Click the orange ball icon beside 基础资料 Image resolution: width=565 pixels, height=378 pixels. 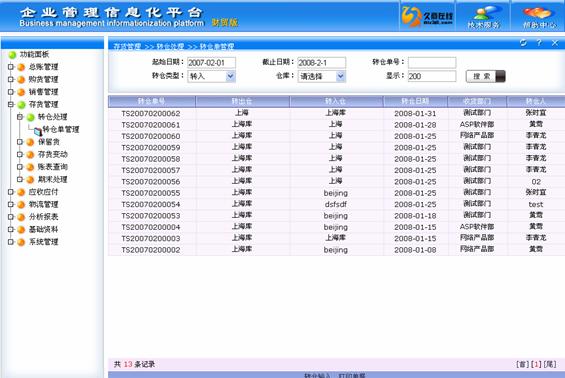pyautogui.click(x=21, y=230)
